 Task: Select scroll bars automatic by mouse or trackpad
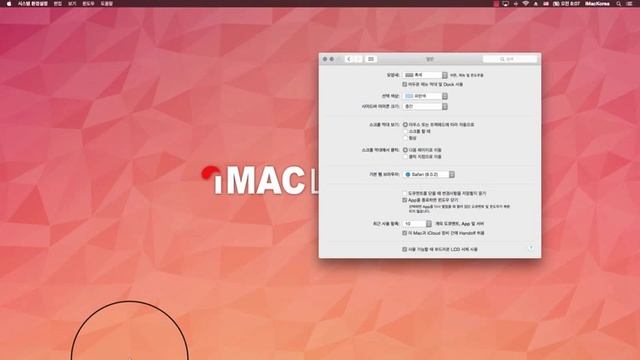405,124
